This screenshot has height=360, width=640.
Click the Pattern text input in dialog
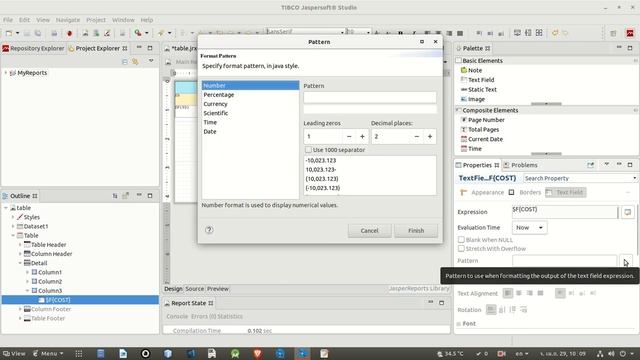370,97
